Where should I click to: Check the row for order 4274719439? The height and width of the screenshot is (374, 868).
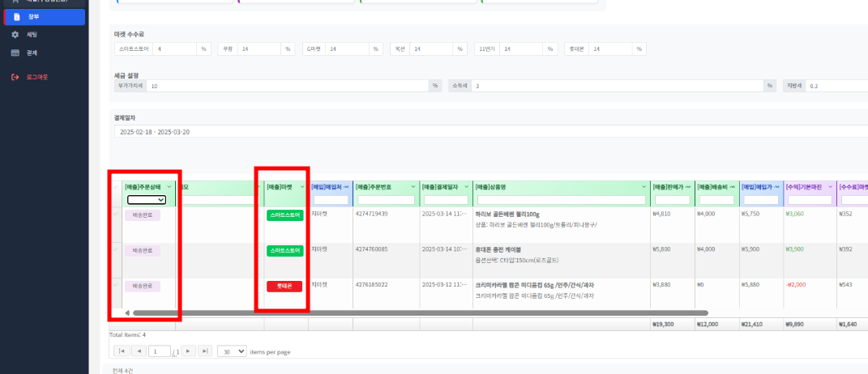point(116,214)
